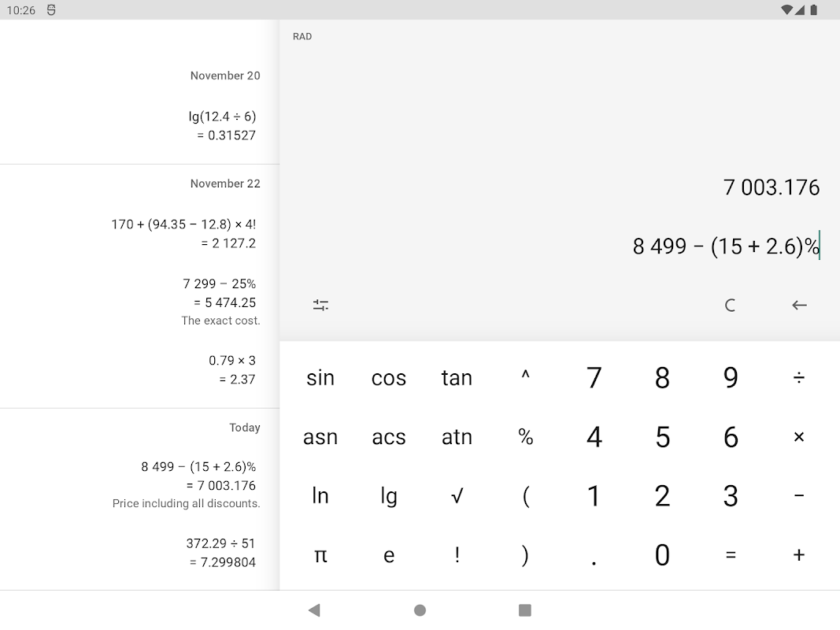
Task: Tap the backspace arrow icon
Action: 799,306
